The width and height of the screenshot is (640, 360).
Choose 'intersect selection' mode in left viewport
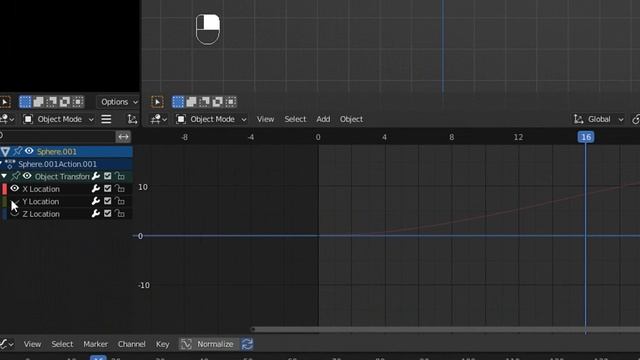click(x=78, y=102)
